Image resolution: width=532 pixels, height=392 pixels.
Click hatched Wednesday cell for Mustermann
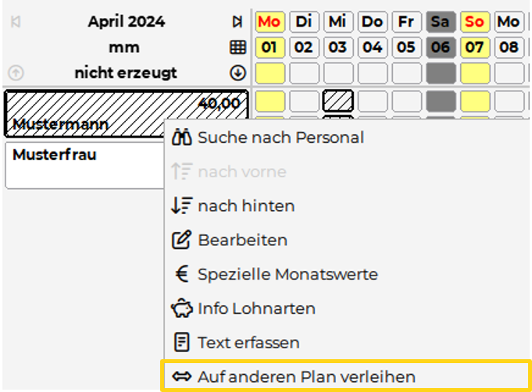point(338,101)
